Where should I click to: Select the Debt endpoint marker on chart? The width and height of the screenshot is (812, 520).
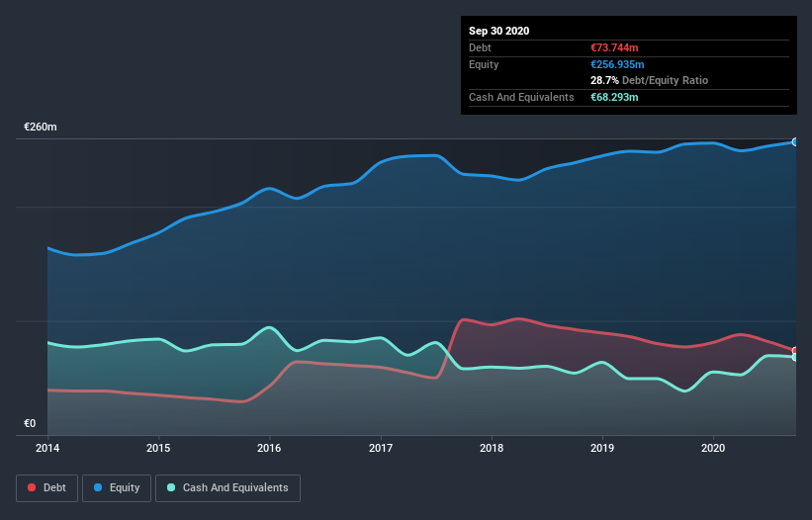coord(795,351)
